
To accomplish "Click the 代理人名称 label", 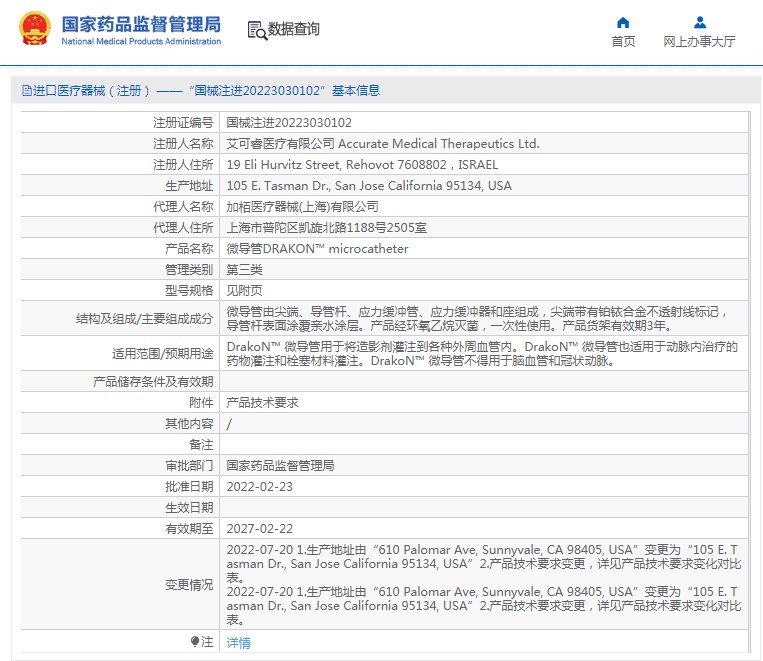I will [183, 207].
